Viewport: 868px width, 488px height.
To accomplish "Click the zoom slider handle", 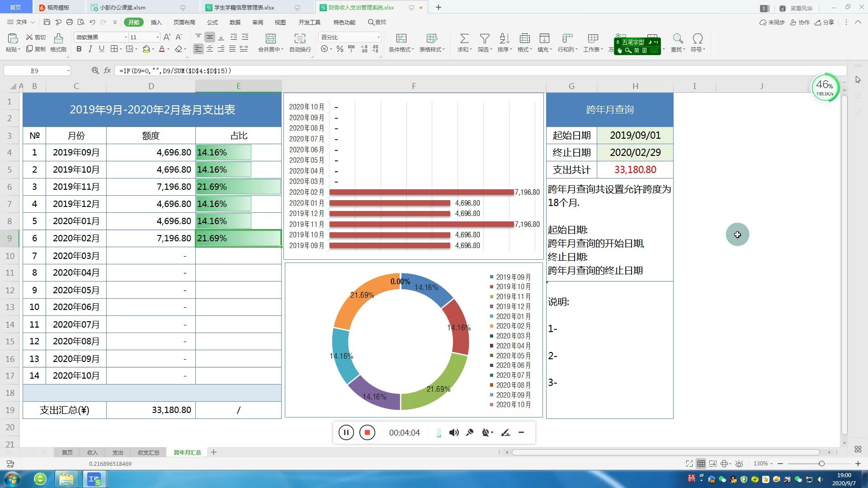I will (x=821, y=464).
